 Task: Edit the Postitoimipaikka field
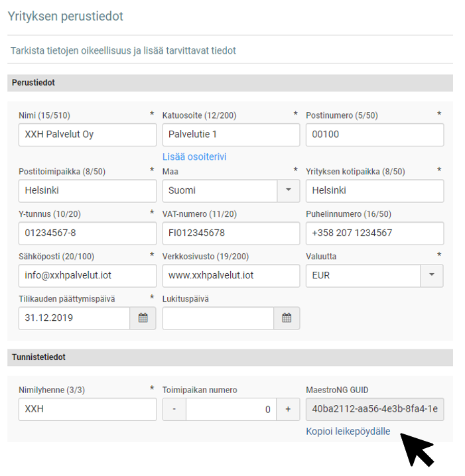click(88, 191)
